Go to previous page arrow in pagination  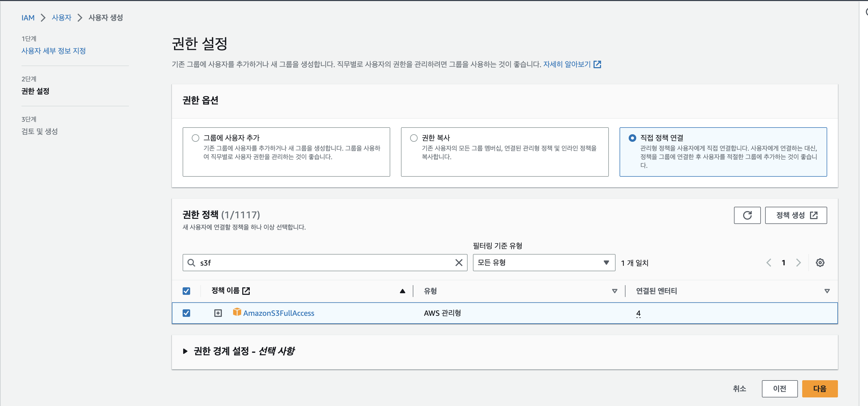coord(769,262)
